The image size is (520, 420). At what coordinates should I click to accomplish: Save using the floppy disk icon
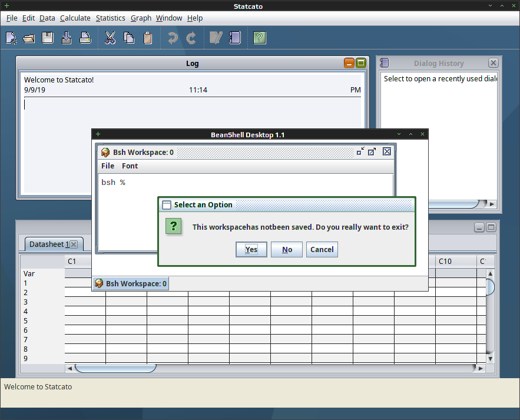click(x=48, y=38)
